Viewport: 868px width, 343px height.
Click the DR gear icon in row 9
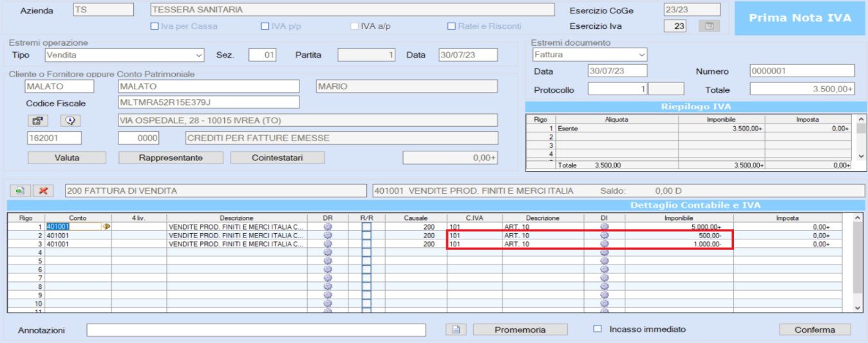click(327, 295)
